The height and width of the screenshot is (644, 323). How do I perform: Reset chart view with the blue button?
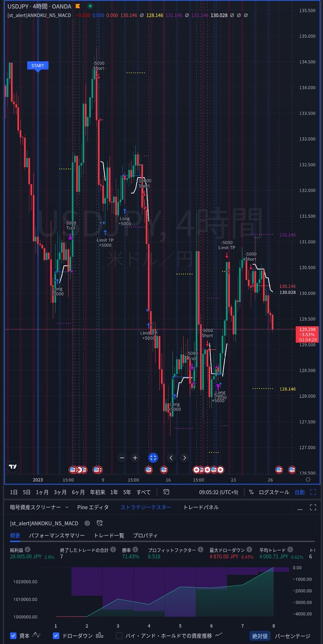click(x=153, y=458)
